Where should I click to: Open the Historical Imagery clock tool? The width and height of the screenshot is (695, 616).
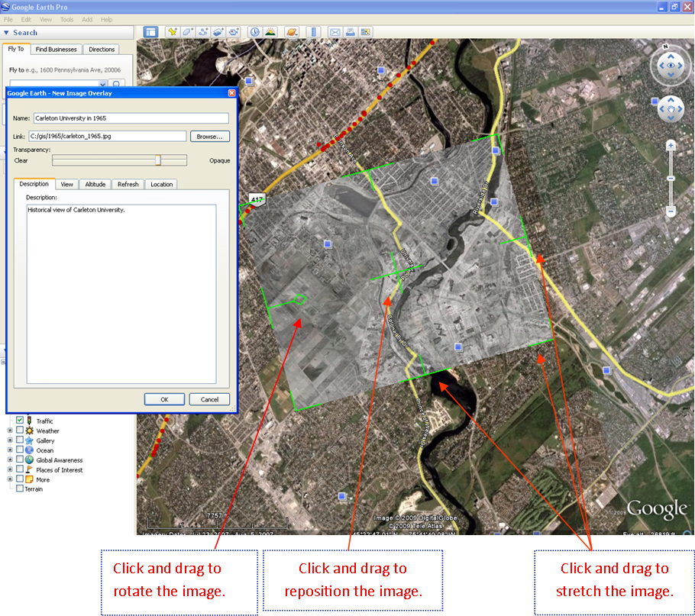tap(253, 31)
